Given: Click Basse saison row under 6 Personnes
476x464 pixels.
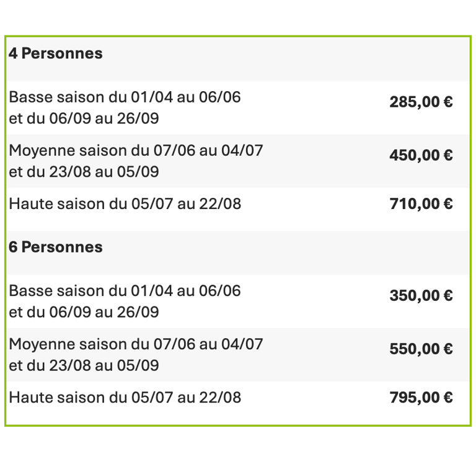Looking at the screenshot, I should click(x=125, y=291).
